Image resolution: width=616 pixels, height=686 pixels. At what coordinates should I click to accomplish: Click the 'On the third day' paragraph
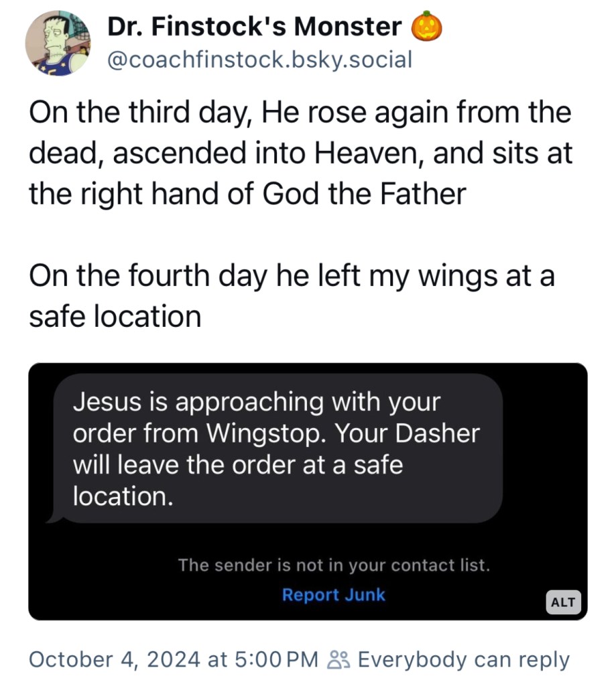300,153
